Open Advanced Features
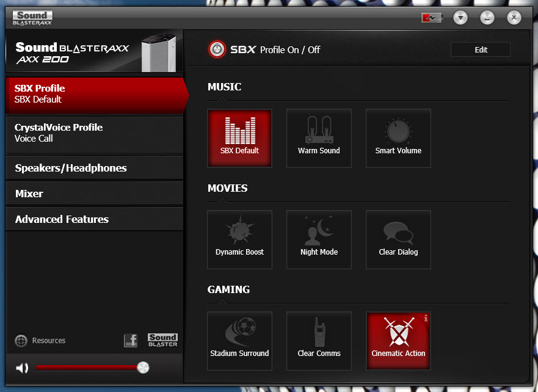 coord(95,219)
